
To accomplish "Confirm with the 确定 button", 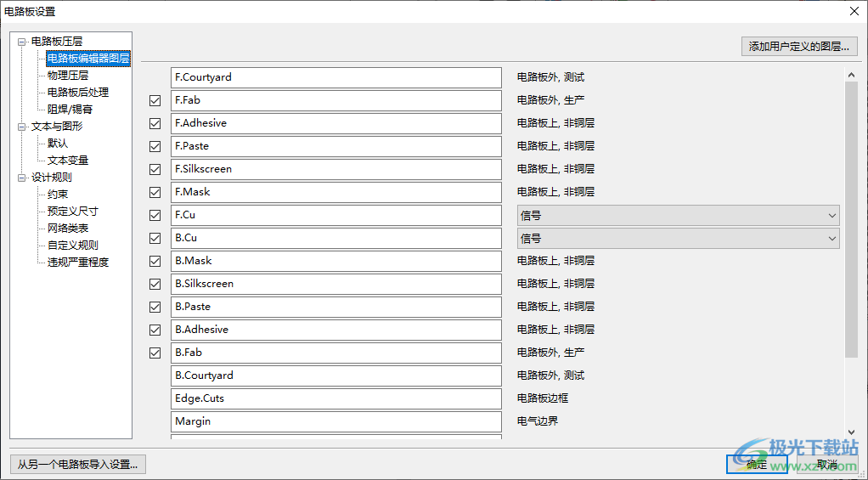I will coord(757,464).
